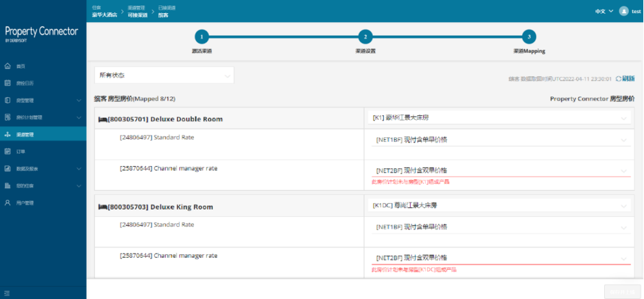Open NET2BF dropdown under Deluxe Double Room
This screenshot has width=644, height=299.
pyautogui.click(x=501, y=170)
